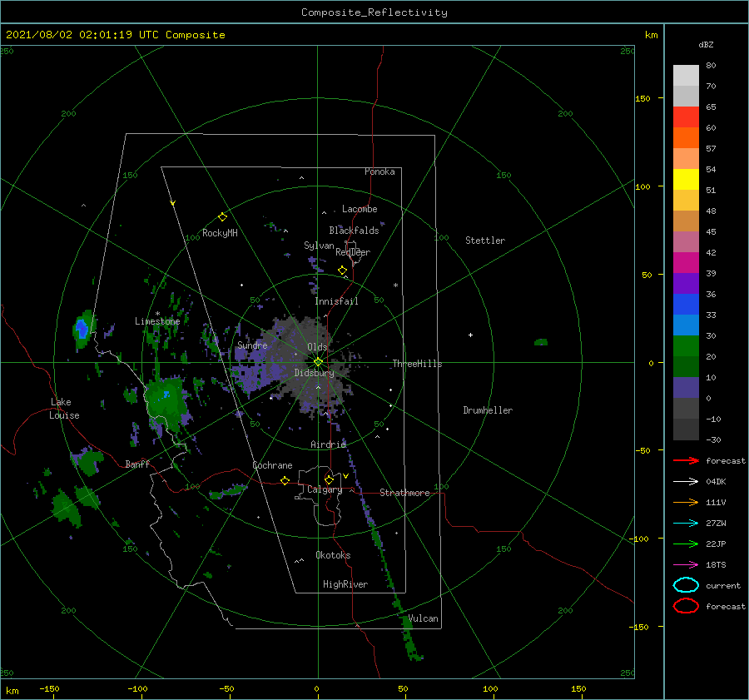Click the Didsbury town label
The width and height of the screenshot is (749, 700).
314,373
